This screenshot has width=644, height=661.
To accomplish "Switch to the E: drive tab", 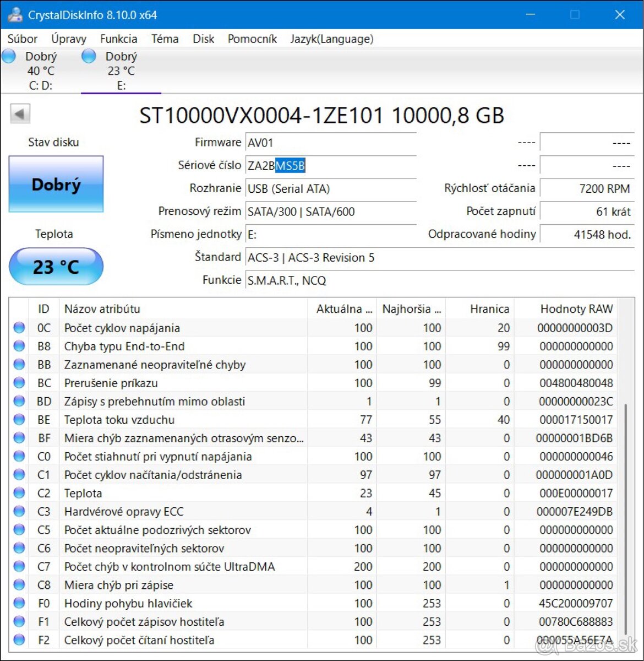I will (121, 71).
